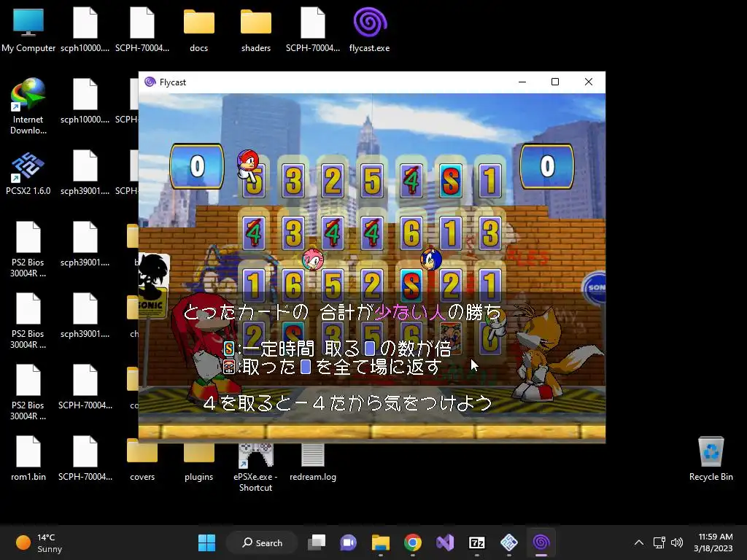The width and height of the screenshot is (747, 560).
Task: Switch to Google Chrome in taskbar
Action: point(413,542)
